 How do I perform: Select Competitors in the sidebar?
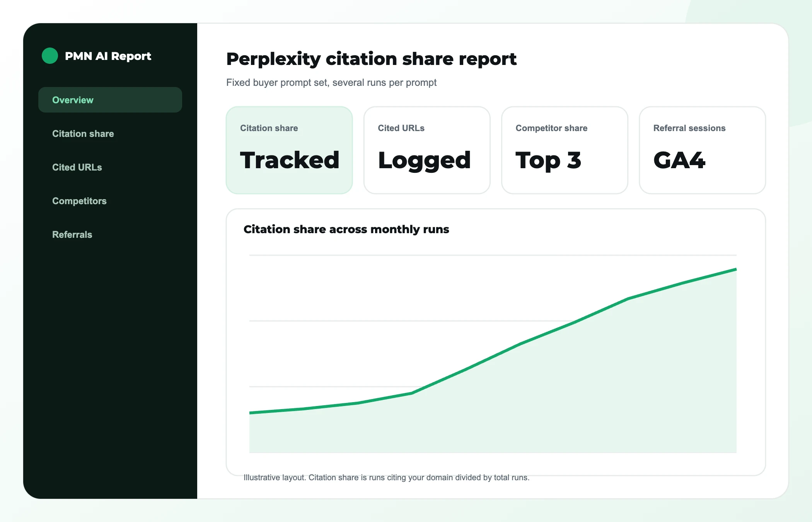click(x=79, y=201)
